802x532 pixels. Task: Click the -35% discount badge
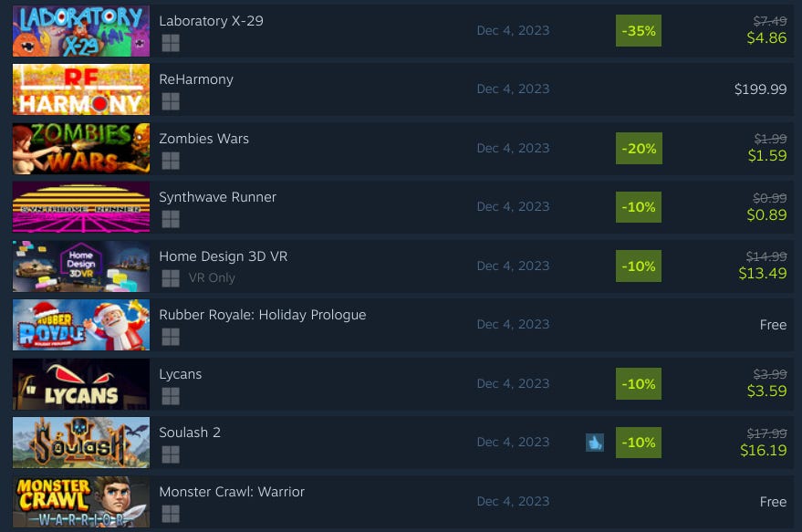[x=639, y=31]
